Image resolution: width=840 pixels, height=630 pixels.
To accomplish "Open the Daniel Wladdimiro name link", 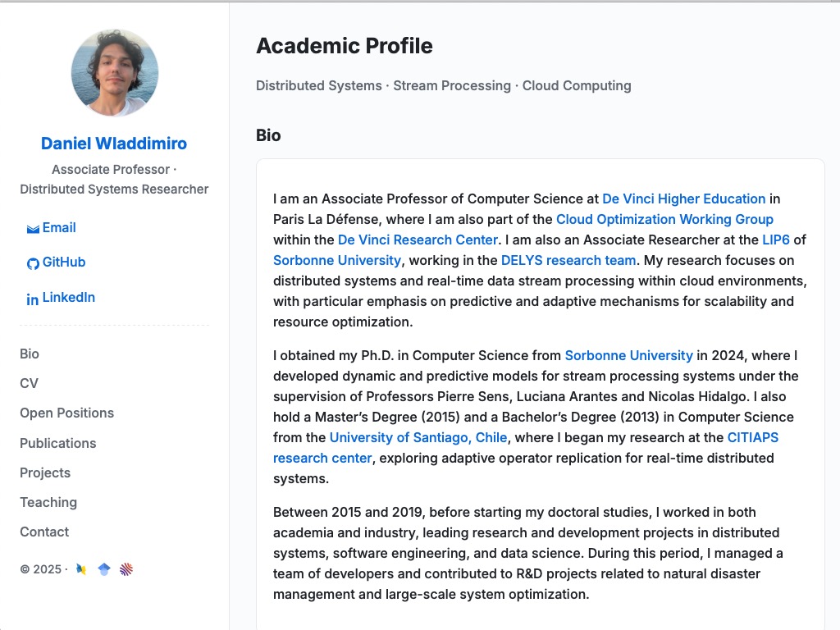I will tap(114, 144).
